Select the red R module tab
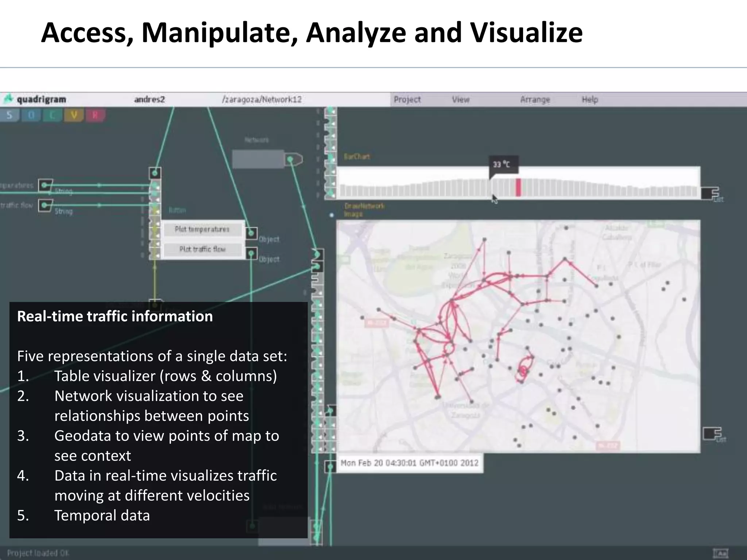747x560 pixels. 95,115
